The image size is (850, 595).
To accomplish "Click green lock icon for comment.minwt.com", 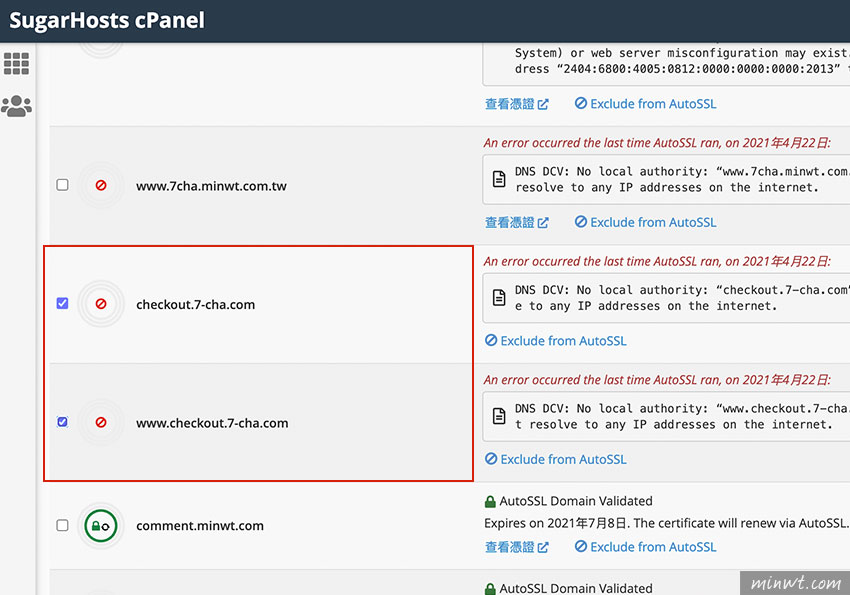I will [x=101, y=526].
